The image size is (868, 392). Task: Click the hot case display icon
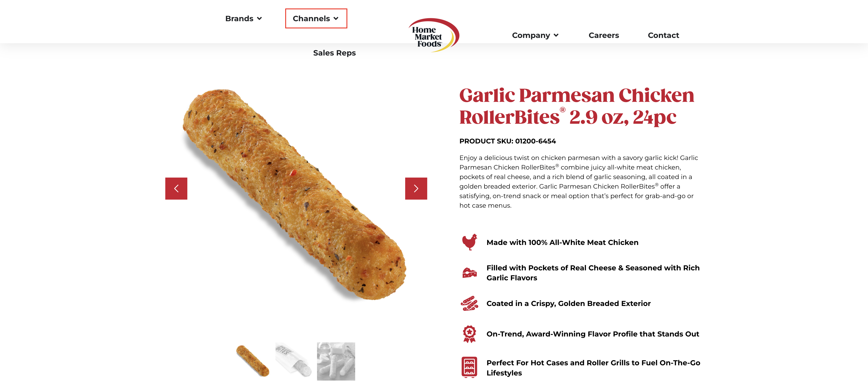pos(469,367)
